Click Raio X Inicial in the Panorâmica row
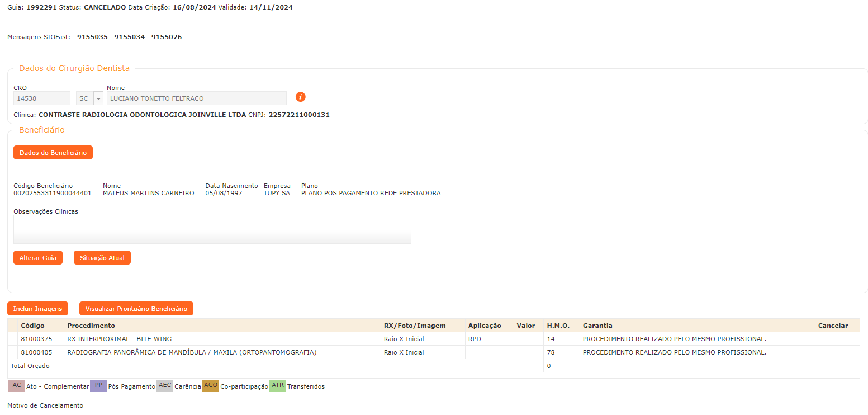This screenshot has width=868, height=415. tap(404, 352)
